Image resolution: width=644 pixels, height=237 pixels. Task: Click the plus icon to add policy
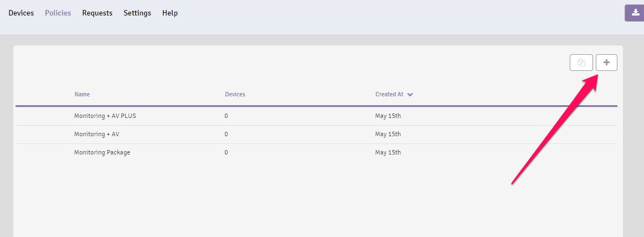click(x=606, y=63)
